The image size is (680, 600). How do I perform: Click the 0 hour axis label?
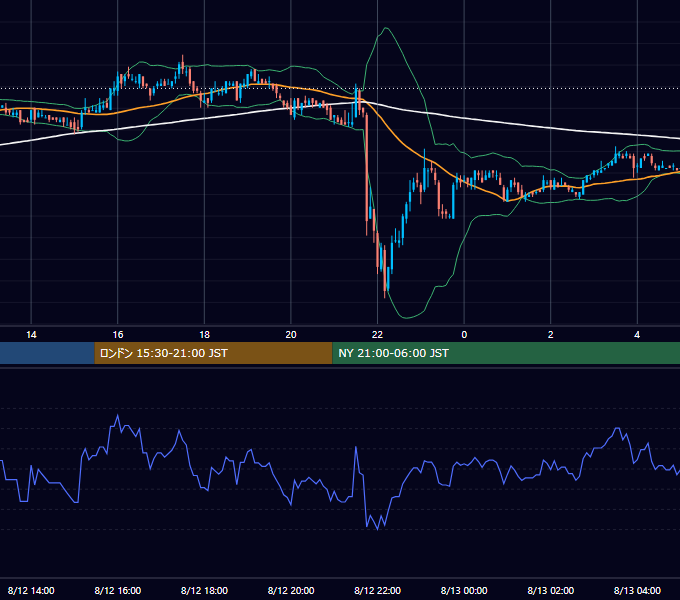pos(464,335)
